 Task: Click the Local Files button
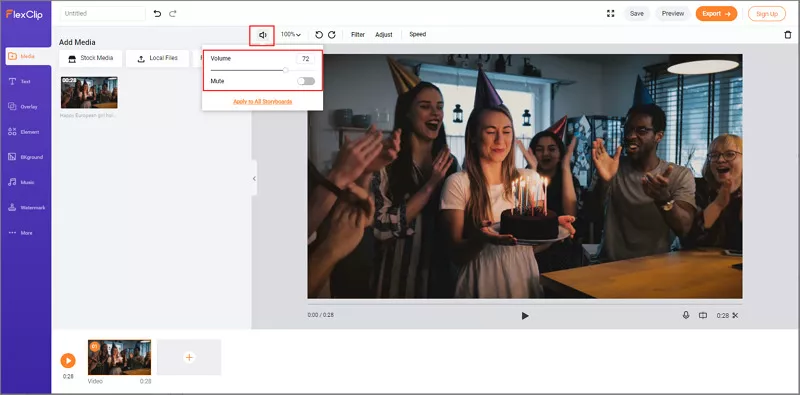[x=158, y=58]
